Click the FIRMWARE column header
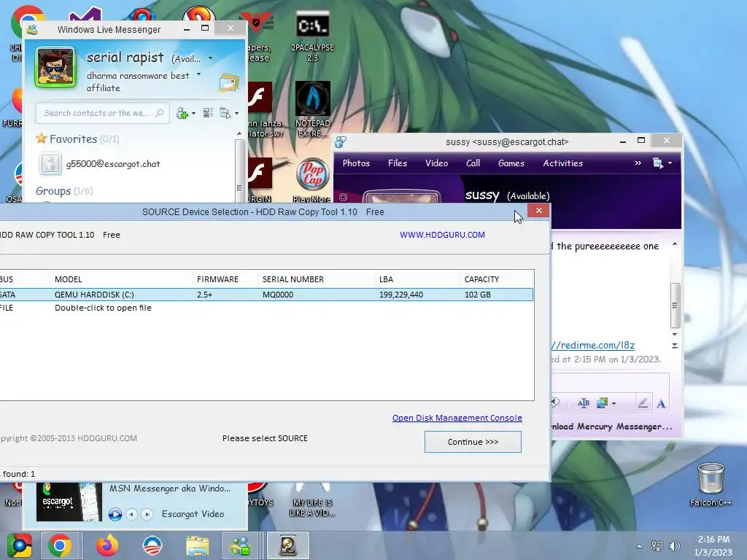Viewport: 747px width, 560px height. click(x=217, y=279)
